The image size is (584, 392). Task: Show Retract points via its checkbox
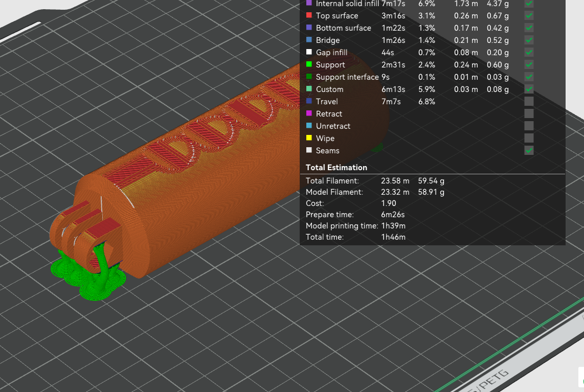[x=528, y=113]
